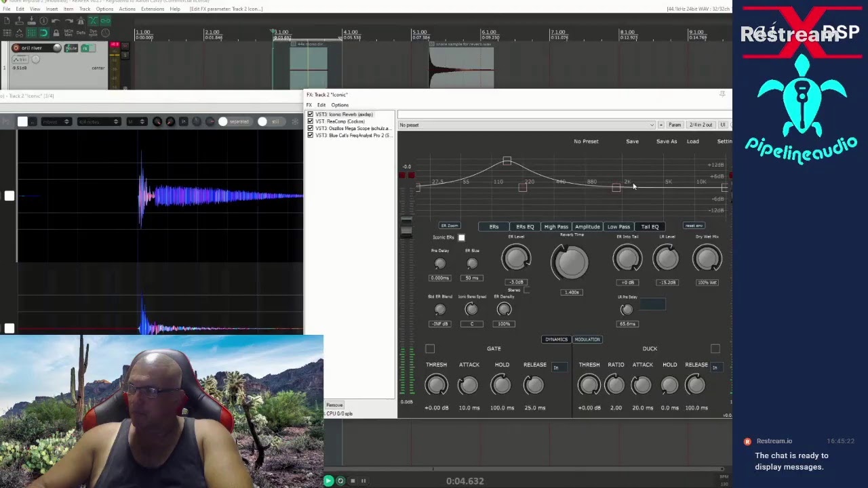
Task: Select the DYNAMICS tab
Action: (556, 340)
